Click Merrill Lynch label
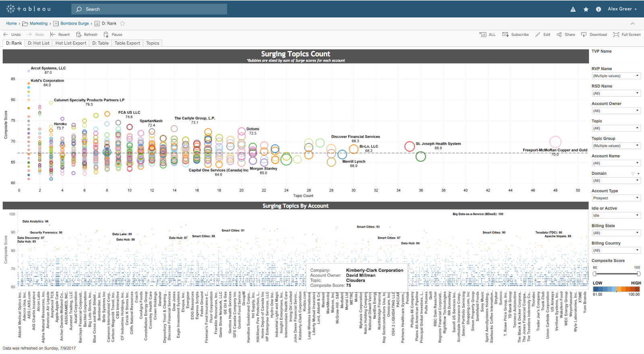The height and width of the screenshot is (354, 644). [354, 161]
